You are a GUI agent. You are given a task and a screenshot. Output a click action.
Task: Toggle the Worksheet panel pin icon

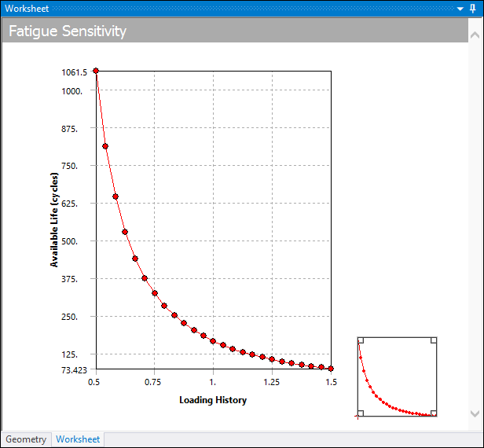472,9
